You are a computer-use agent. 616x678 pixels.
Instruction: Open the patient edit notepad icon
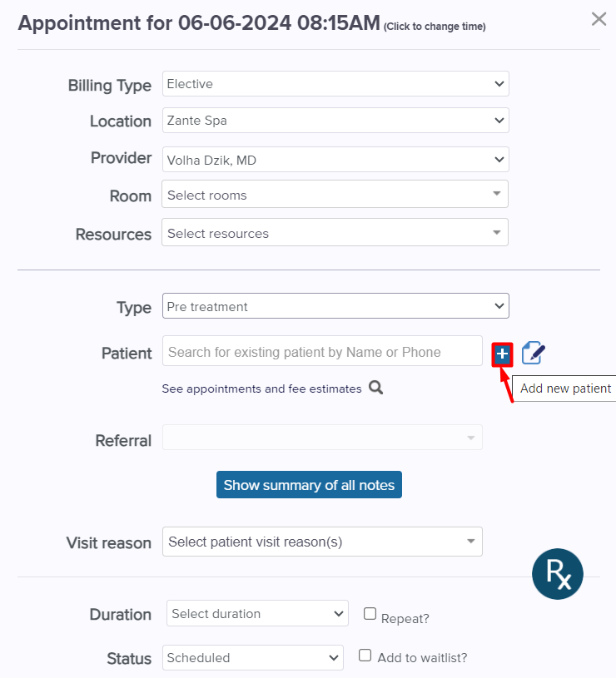tap(534, 353)
